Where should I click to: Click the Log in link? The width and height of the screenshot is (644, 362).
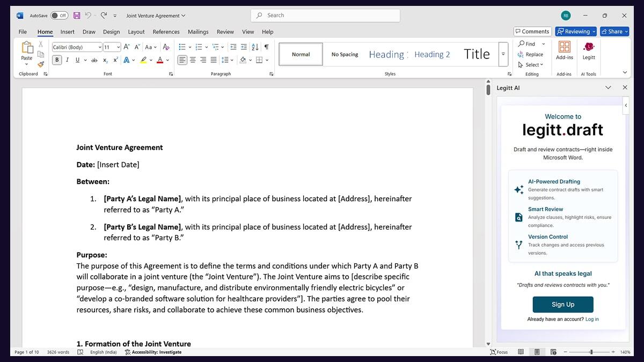click(x=592, y=319)
